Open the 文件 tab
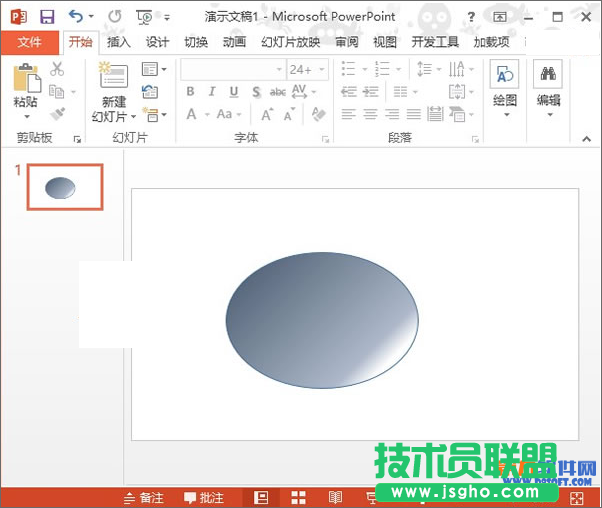 [30, 42]
